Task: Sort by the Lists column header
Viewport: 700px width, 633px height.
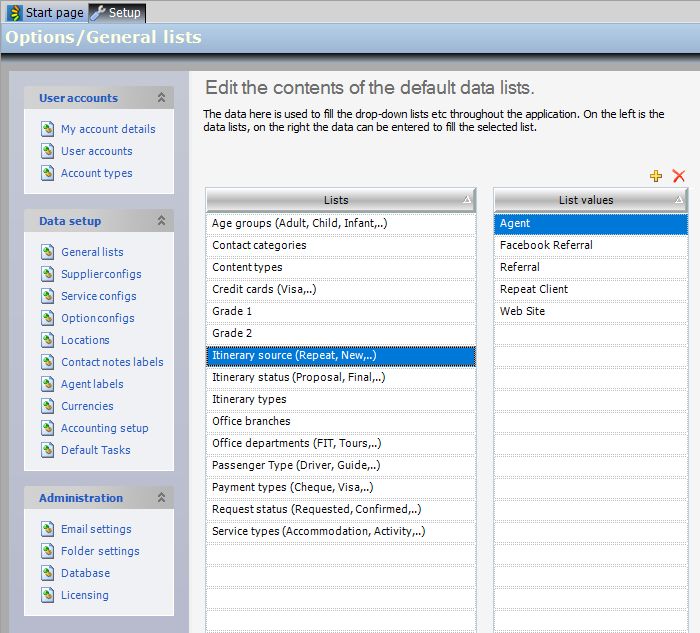Action: click(x=336, y=200)
